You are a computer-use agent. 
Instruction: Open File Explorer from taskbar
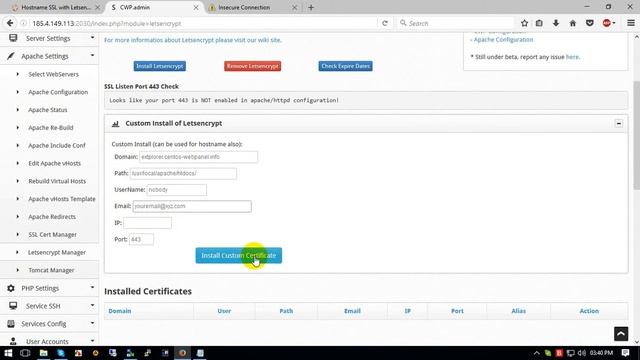click(44, 353)
